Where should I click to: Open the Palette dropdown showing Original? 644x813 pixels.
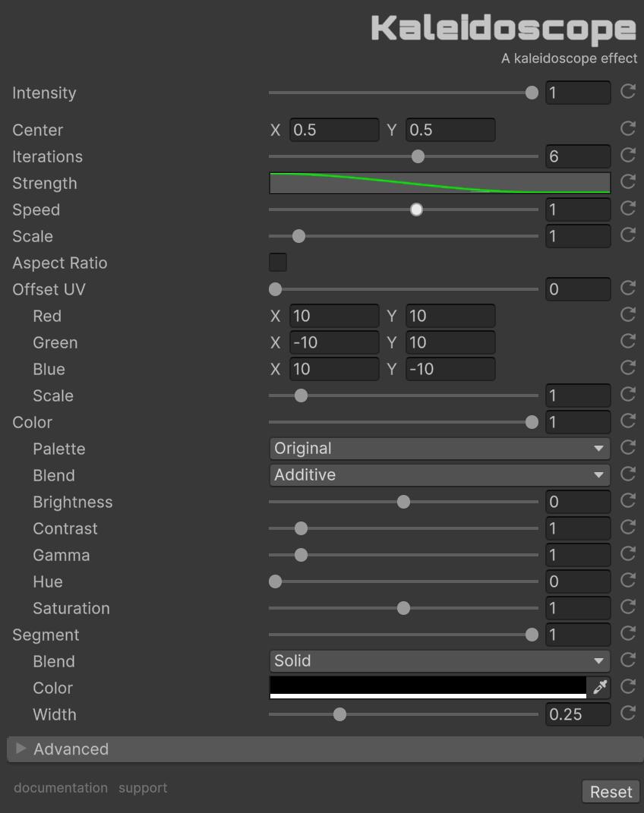tap(439, 449)
